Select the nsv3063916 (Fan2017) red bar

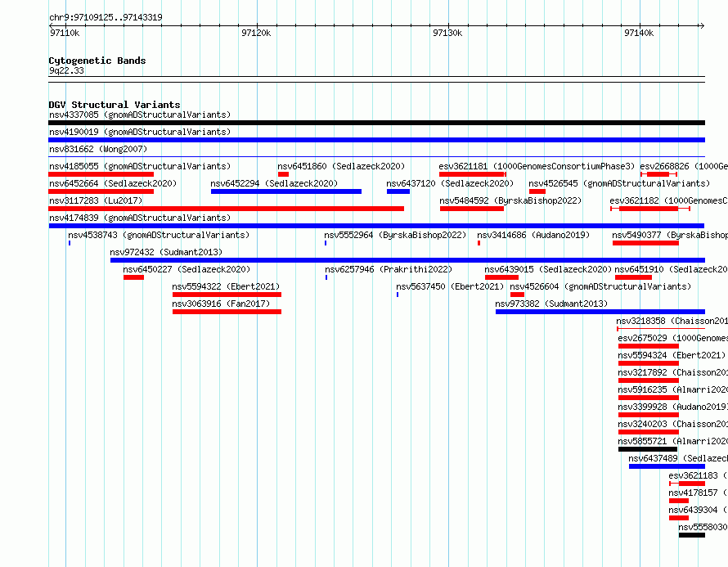coord(227,312)
